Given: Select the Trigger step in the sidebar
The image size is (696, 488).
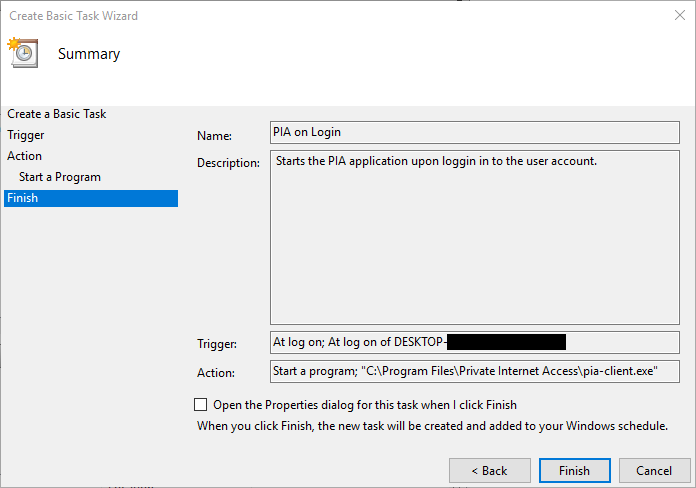Looking at the screenshot, I should click(x=26, y=135).
